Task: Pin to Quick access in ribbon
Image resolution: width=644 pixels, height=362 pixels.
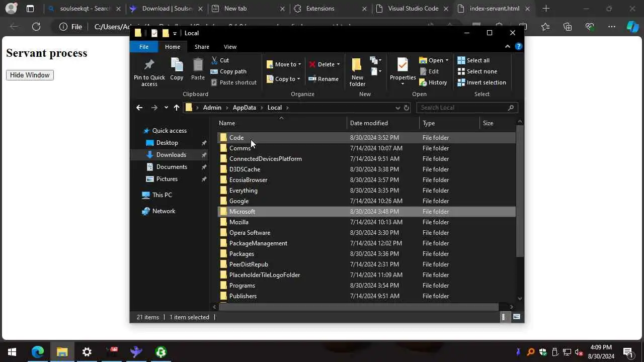Action: [149, 73]
